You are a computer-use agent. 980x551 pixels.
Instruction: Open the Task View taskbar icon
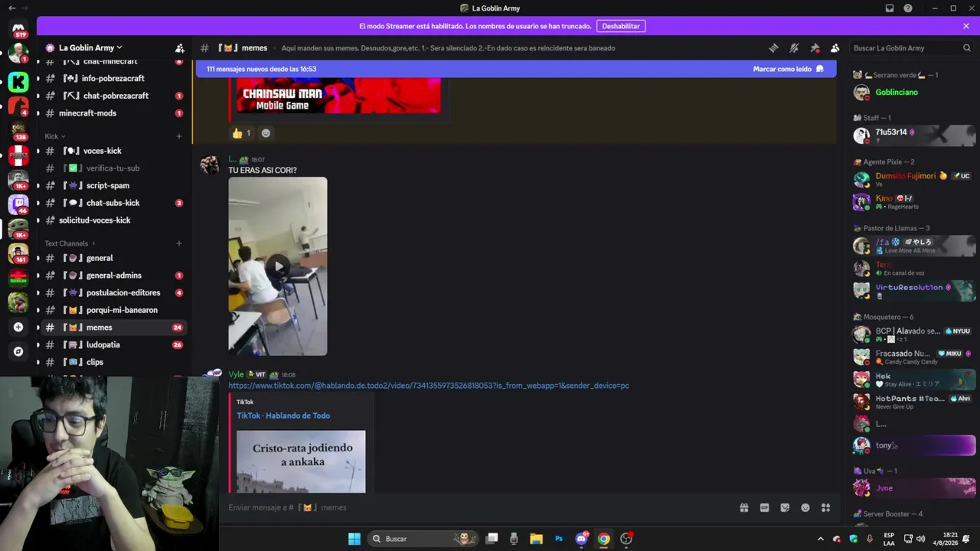pyautogui.click(x=492, y=539)
